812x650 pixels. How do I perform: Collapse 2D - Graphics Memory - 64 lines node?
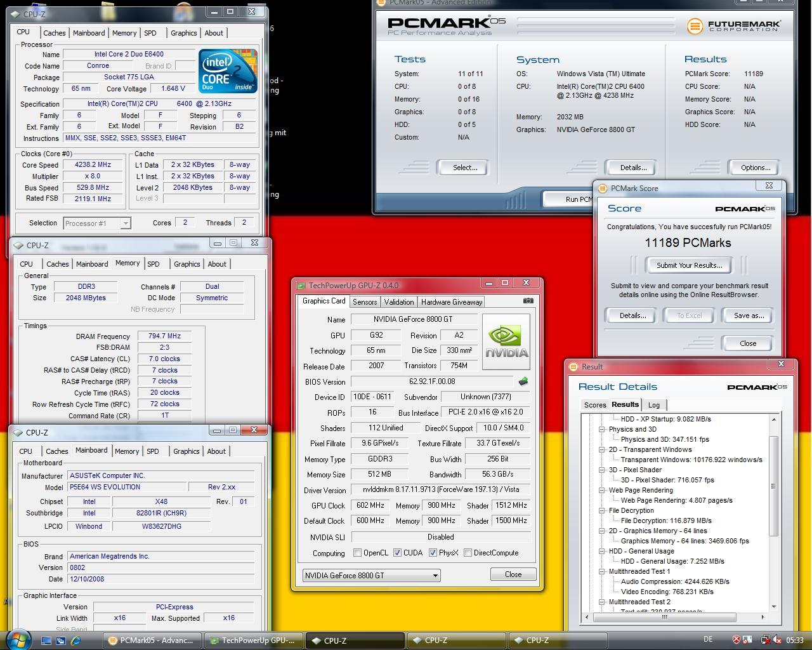click(601, 531)
